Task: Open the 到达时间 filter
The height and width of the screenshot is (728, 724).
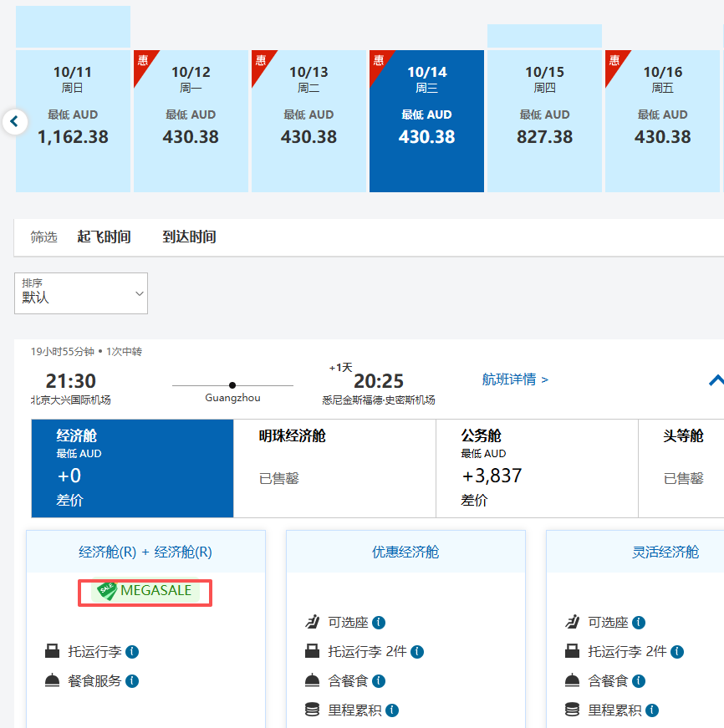Action: pos(189,237)
